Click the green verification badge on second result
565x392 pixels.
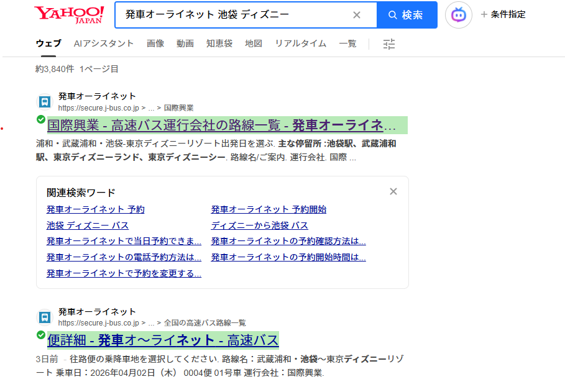click(x=40, y=335)
